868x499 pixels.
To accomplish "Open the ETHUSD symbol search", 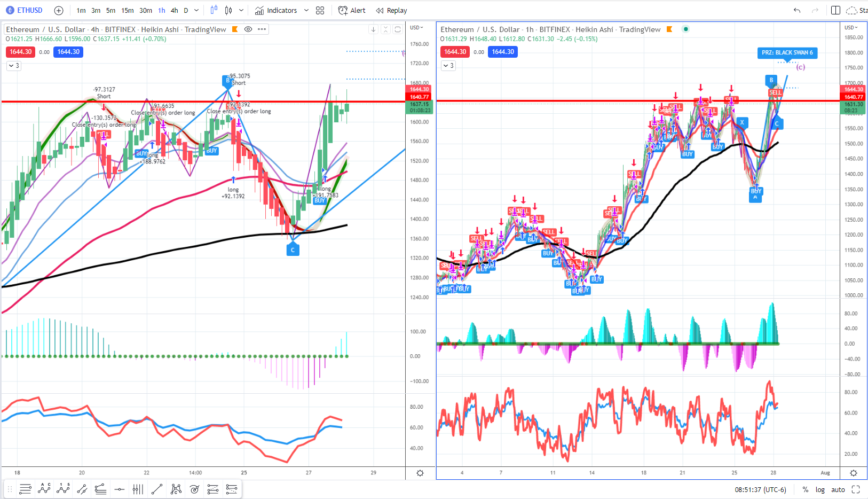I will pyautogui.click(x=24, y=10).
